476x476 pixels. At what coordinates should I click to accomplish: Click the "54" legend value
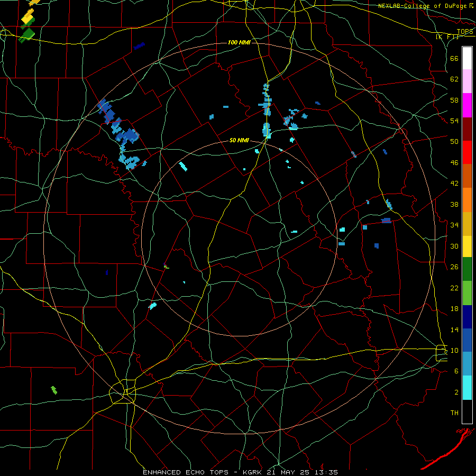coord(454,121)
